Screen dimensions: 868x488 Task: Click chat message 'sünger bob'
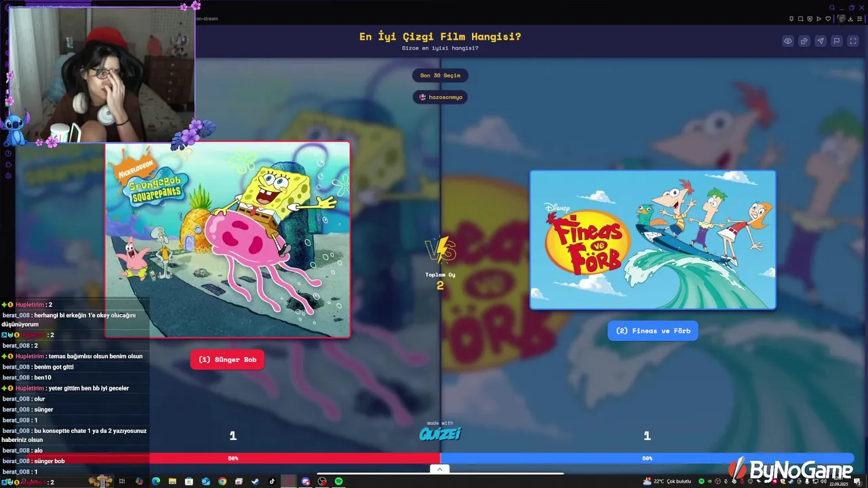coord(50,461)
